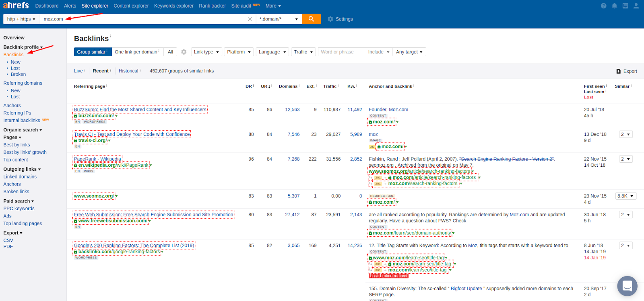Expand the Platform filter
644x301 pixels.
(239, 52)
